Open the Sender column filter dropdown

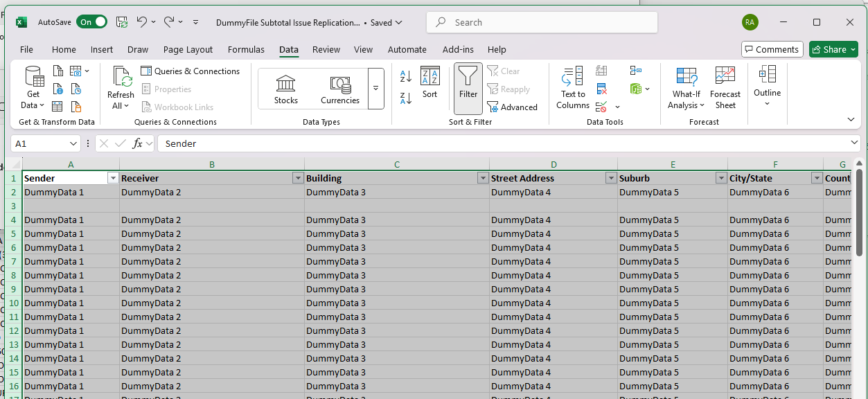point(113,178)
